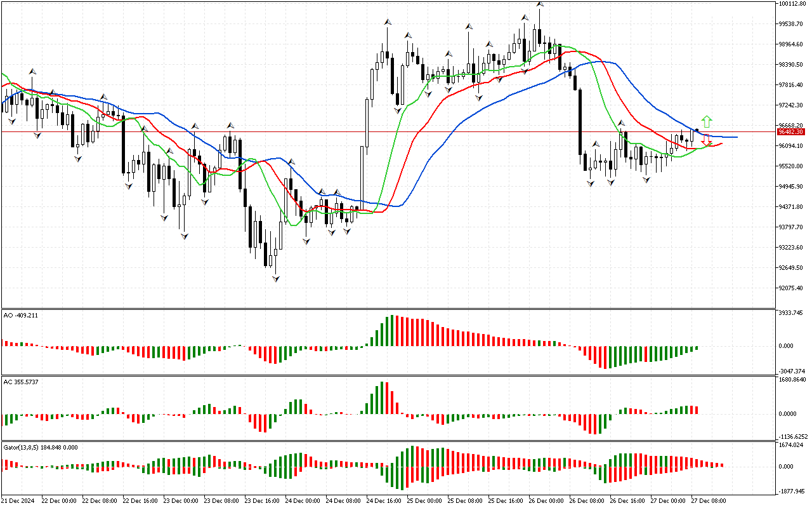The height and width of the screenshot is (508, 812).
Task: Click the AO scale maximum 3933.745
Action: (x=792, y=313)
